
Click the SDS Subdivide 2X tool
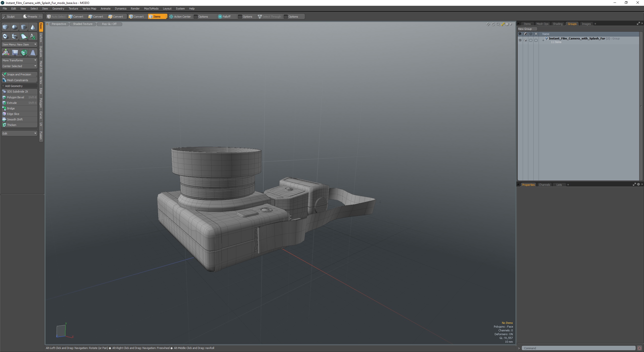(19, 92)
